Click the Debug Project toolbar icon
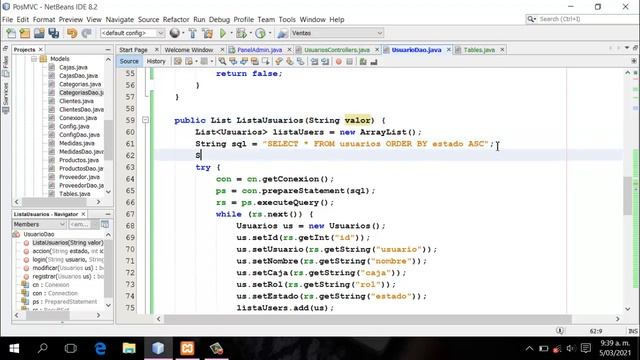The width and height of the screenshot is (640, 360). click(x=241, y=33)
